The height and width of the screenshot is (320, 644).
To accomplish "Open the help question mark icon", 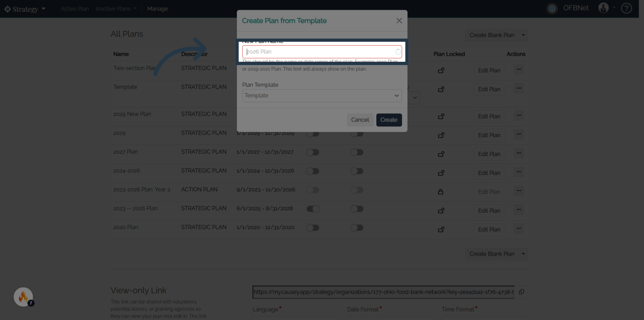I will pyautogui.click(x=626, y=8).
